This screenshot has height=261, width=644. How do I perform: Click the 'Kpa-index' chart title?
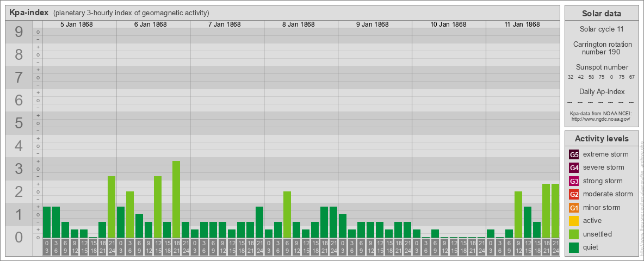point(29,13)
